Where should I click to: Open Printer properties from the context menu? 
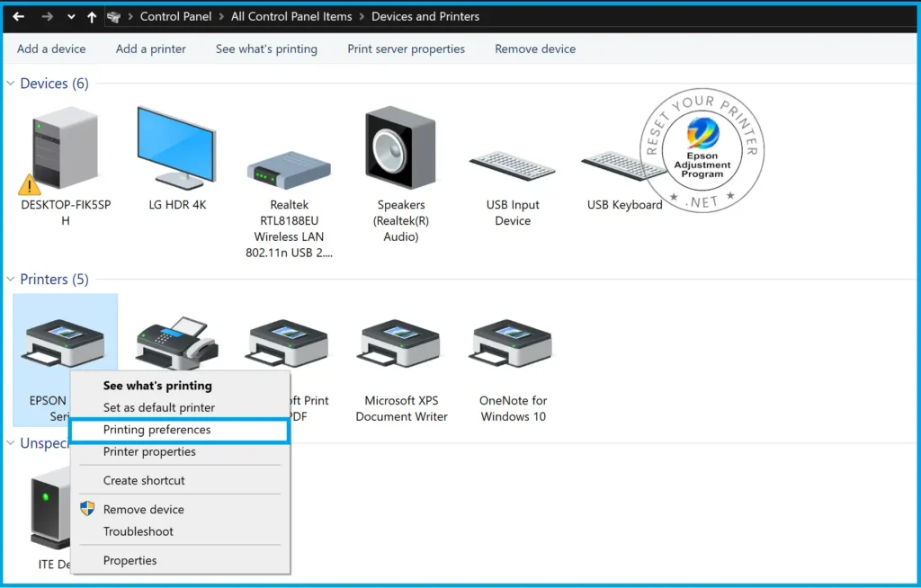(x=180, y=451)
